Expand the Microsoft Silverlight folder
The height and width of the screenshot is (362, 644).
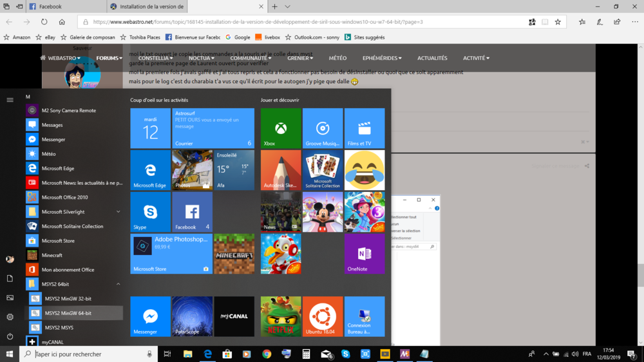coord(118,212)
